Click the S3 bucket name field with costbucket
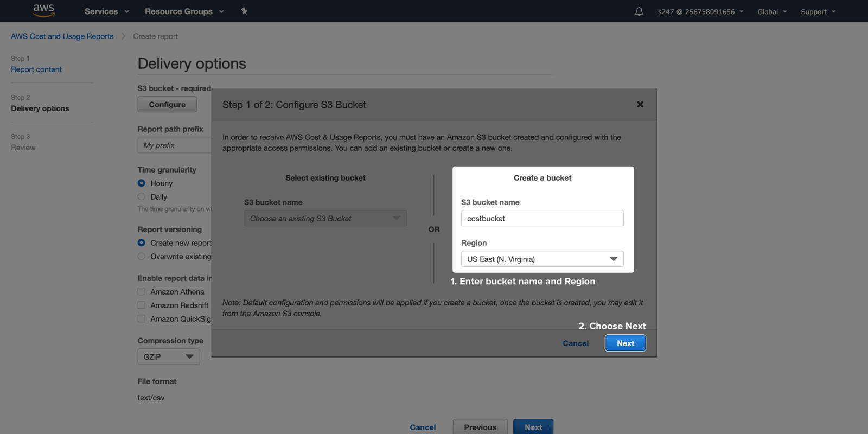Screen dimensions: 868x434 (542, 218)
